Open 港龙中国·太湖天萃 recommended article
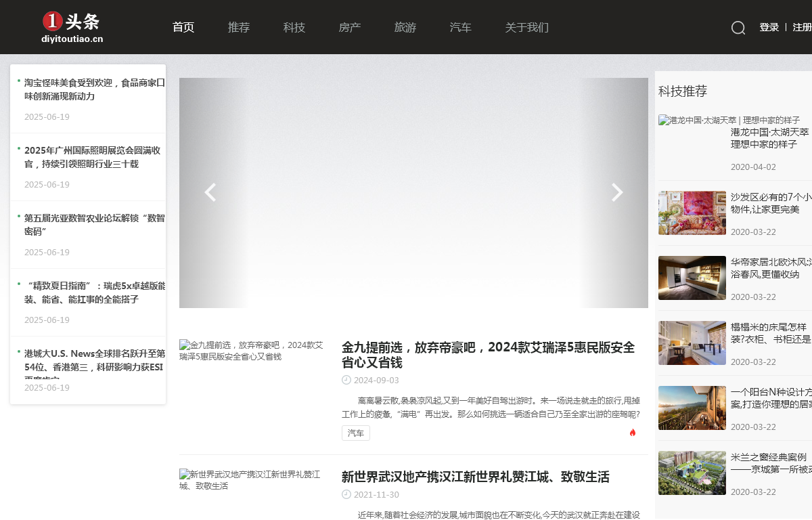Screen dimensions: 812x520 769,137
